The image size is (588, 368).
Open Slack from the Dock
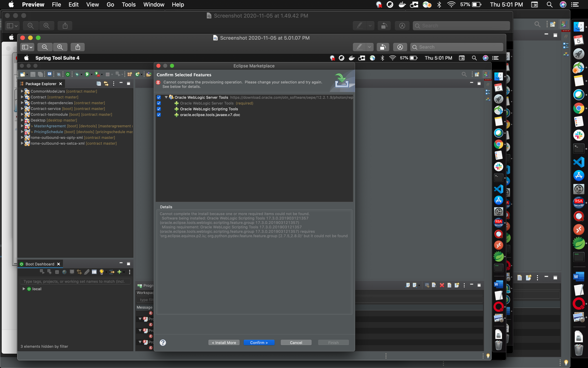(x=579, y=135)
